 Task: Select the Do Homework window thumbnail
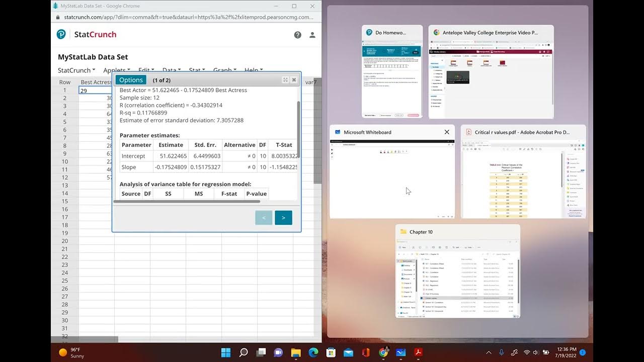coord(392,71)
